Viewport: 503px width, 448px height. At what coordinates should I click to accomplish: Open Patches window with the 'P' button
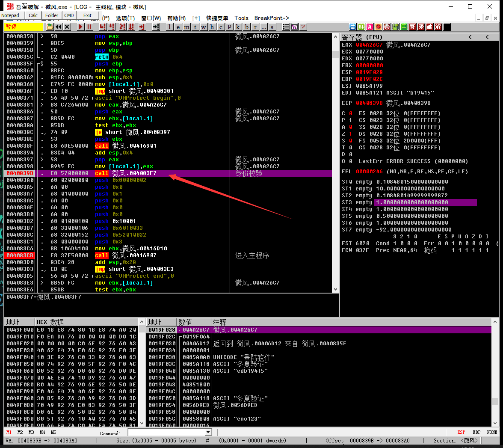(x=229, y=27)
